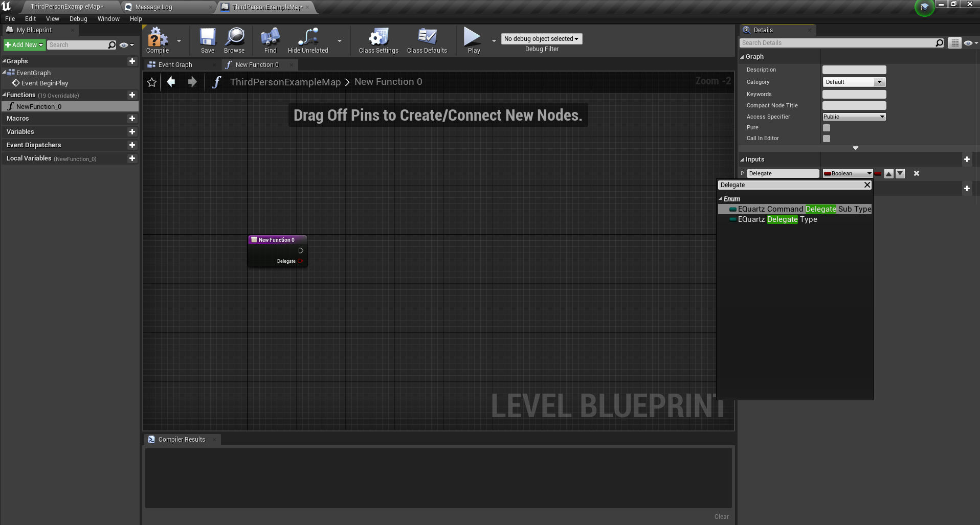Screen dimensions: 980x525
Task: Open the Find tool in the blueprint
Action: [270, 40]
